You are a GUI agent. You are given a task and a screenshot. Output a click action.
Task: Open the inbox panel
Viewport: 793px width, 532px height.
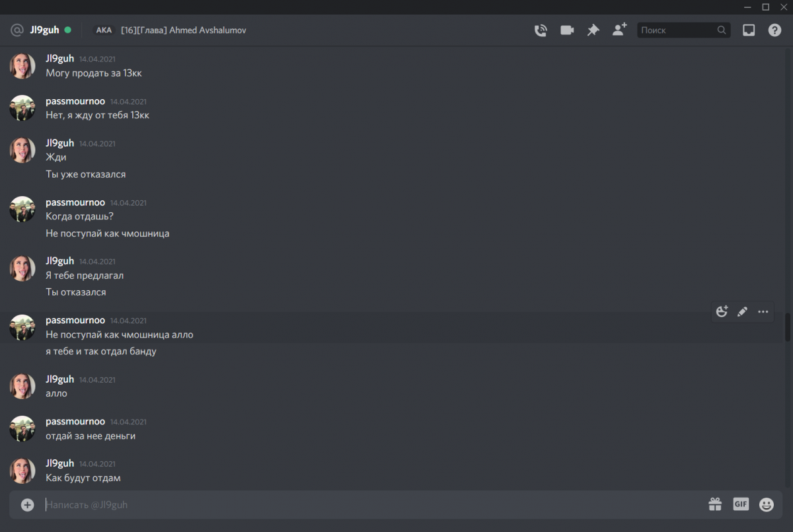tap(749, 30)
